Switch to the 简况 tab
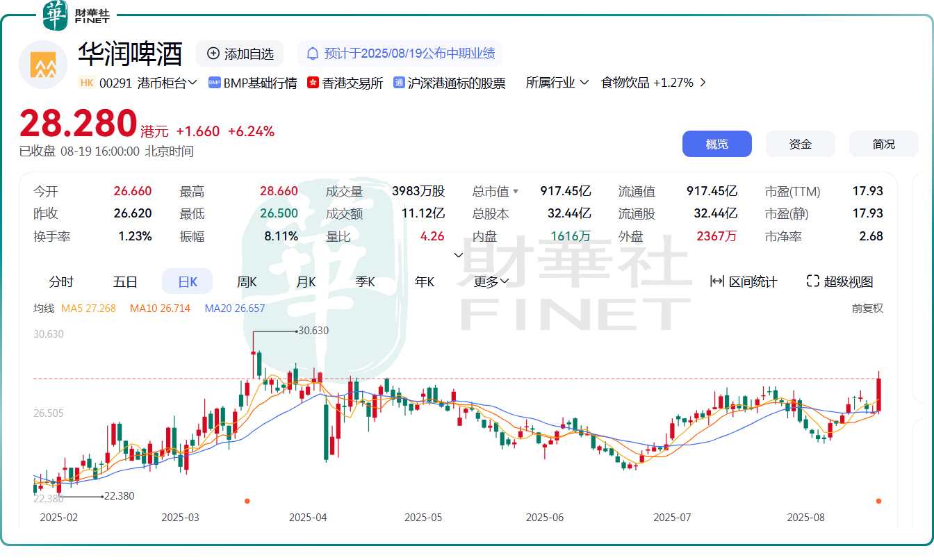934x560 pixels. click(x=884, y=144)
